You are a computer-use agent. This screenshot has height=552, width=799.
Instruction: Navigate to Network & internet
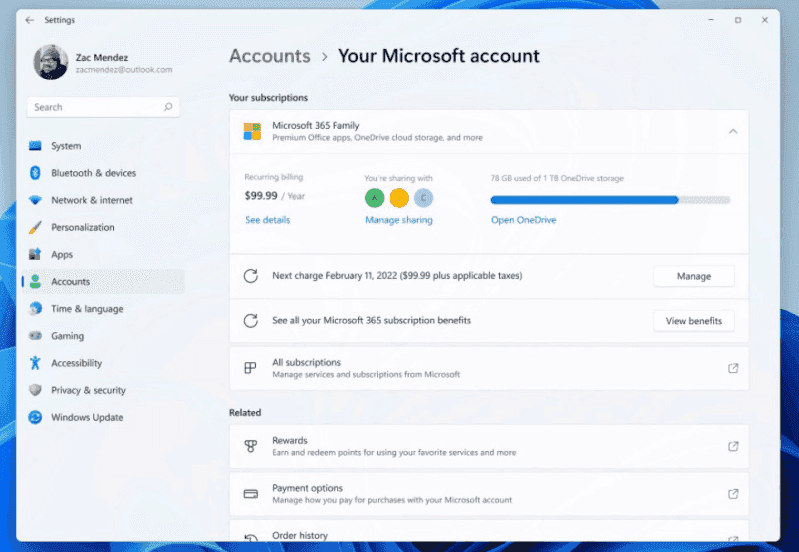click(x=92, y=200)
